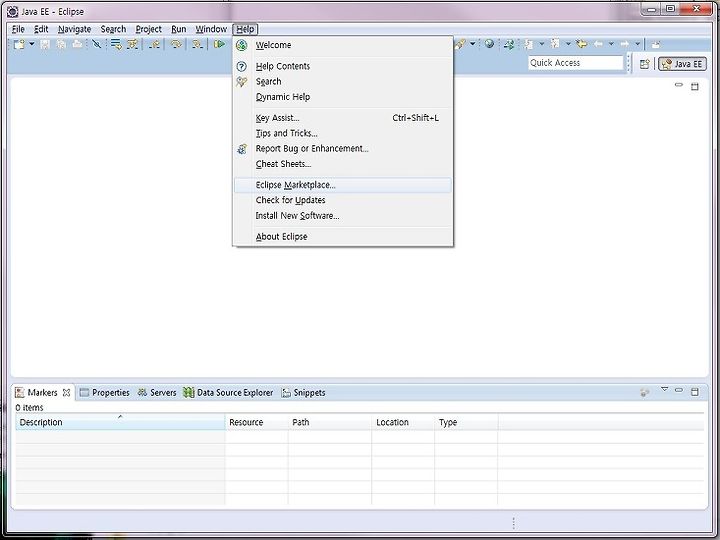Click the Last Edit Location icon

pyautogui.click(x=582, y=44)
